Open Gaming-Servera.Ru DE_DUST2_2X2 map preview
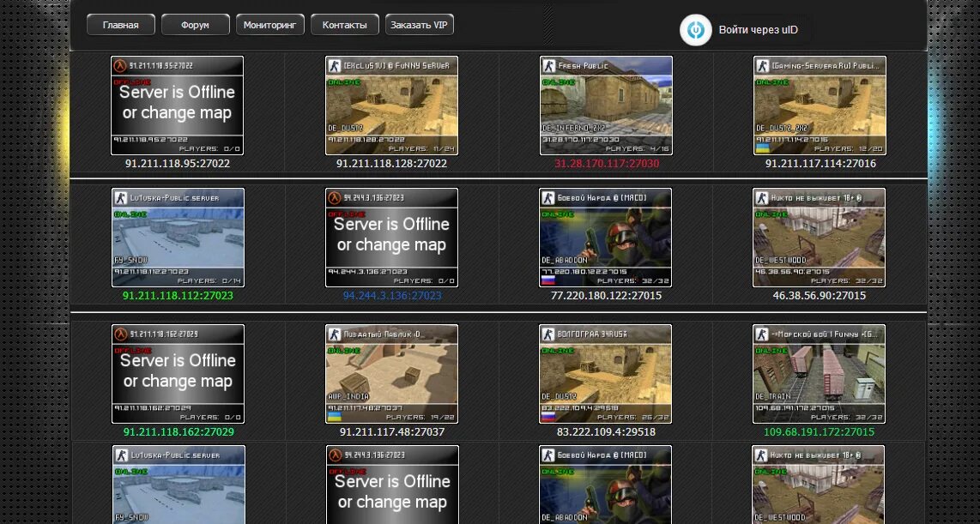Image resolution: width=980 pixels, height=524 pixels. click(820, 105)
